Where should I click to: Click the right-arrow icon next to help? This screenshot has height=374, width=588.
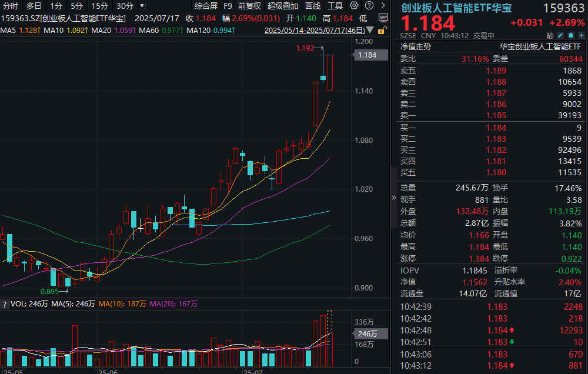click(383, 5)
